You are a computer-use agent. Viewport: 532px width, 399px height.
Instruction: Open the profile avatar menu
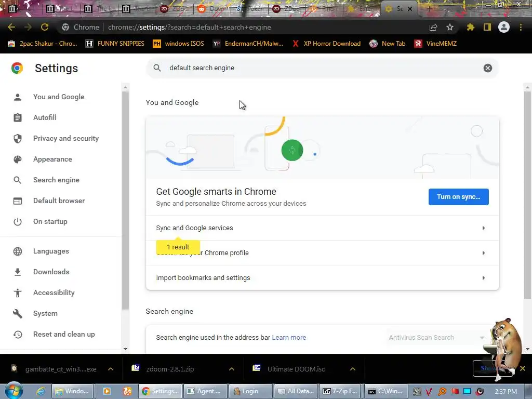[x=504, y=27]
